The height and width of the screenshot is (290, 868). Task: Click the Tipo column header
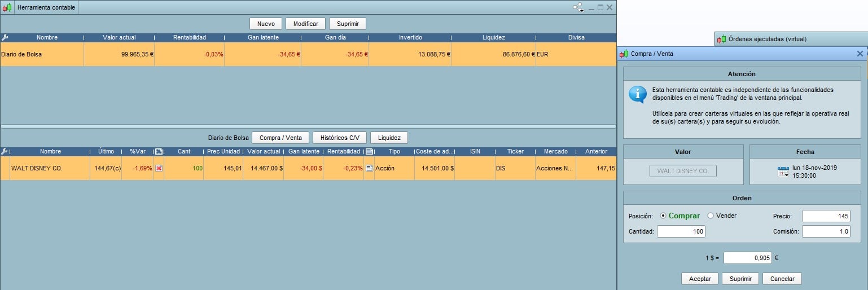click(x=394, y=152)
